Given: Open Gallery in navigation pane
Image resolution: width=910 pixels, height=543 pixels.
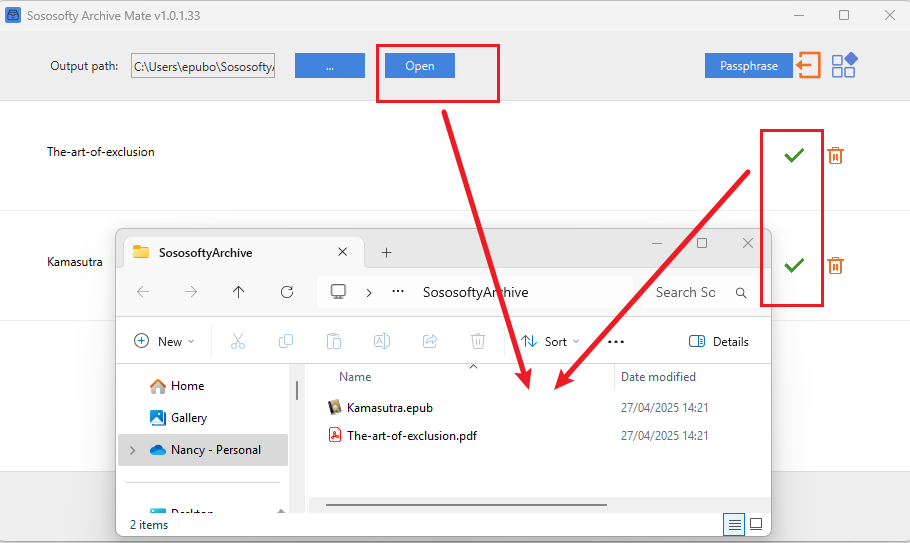Looking at the screenshot, I should point(178,418).
